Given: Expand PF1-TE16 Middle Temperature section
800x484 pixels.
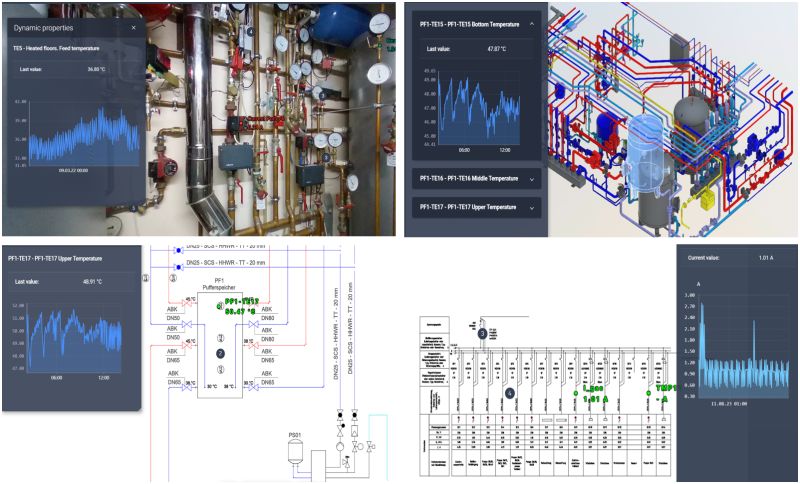Looking at the screenshot, I should (x=531, y=177).
